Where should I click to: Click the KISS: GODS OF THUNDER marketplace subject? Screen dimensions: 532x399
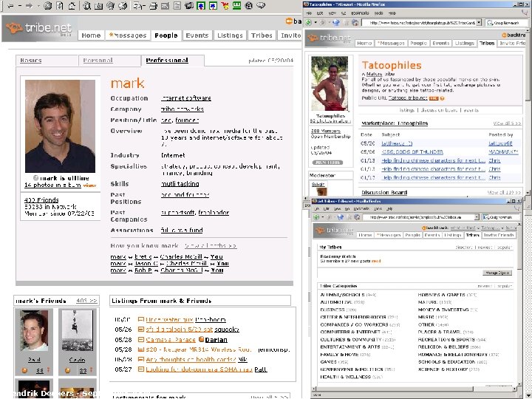(x=412, y=151)
